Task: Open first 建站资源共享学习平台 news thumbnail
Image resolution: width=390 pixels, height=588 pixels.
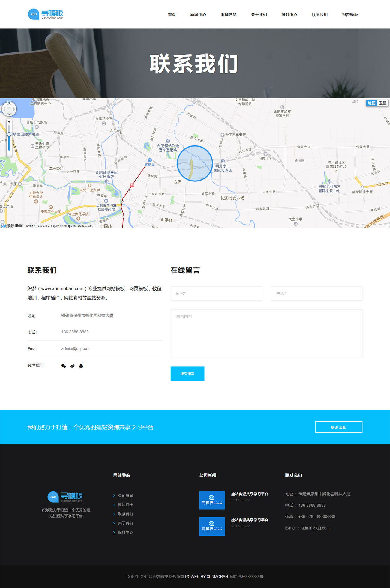Action: click(212, 500)
